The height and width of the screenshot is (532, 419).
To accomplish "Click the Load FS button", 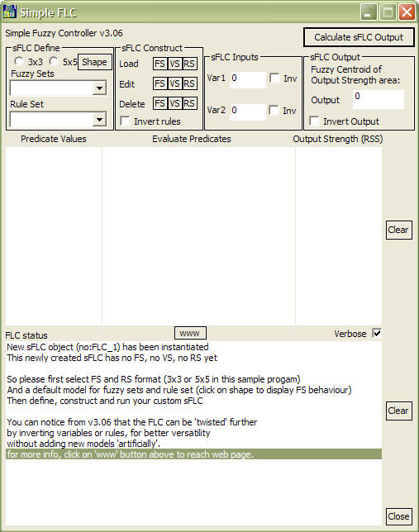I will (160, 64).
